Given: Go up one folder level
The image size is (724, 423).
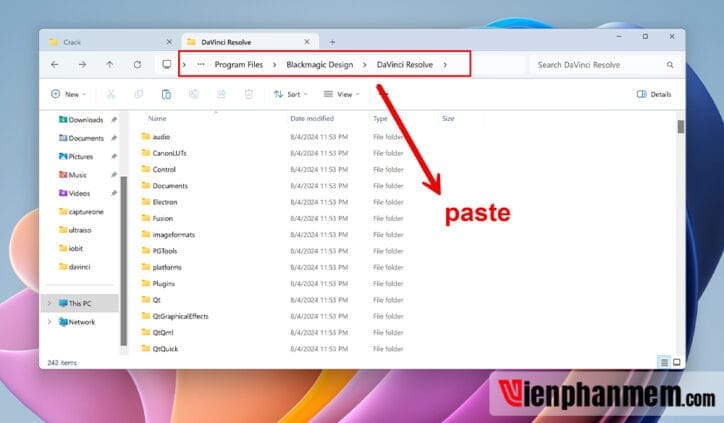Looking at the screenshot, I should 109,65.
